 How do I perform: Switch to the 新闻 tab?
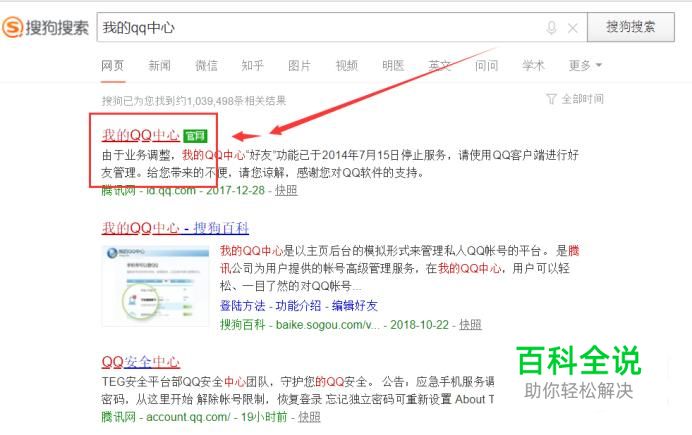point(159,66)
